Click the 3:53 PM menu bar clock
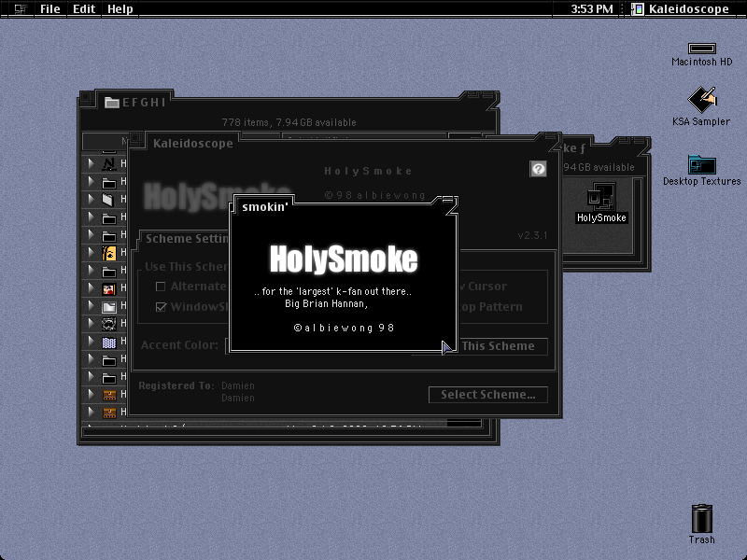This screenshot has width=747, height=560. (x=592, y=8)
